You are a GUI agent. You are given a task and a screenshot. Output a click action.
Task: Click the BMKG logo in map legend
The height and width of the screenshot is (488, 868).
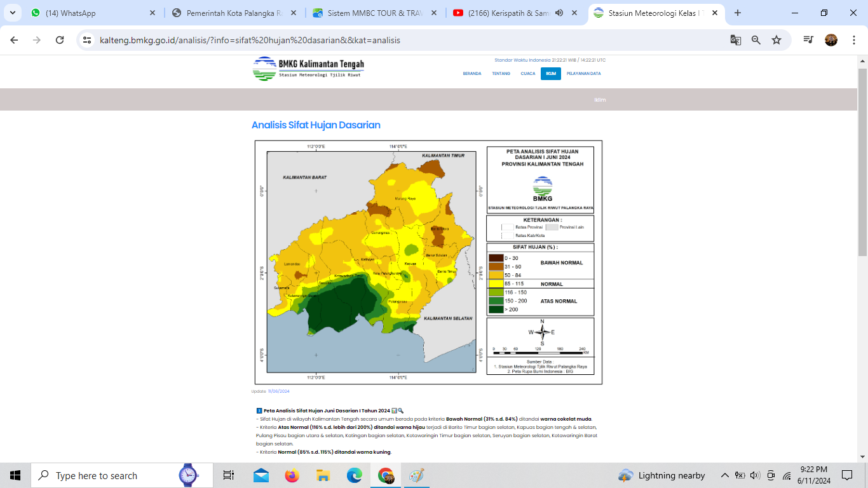pyautogui.click(x=543, y=189)
